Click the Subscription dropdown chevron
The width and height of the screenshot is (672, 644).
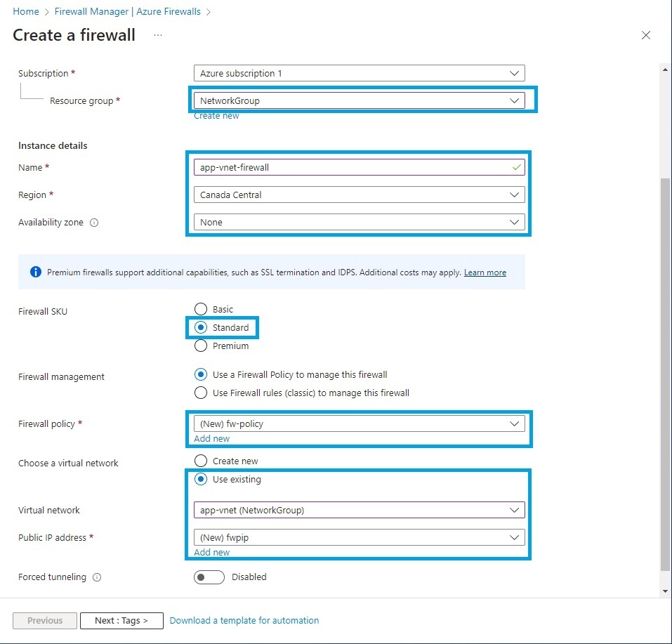tap(516, 73)
